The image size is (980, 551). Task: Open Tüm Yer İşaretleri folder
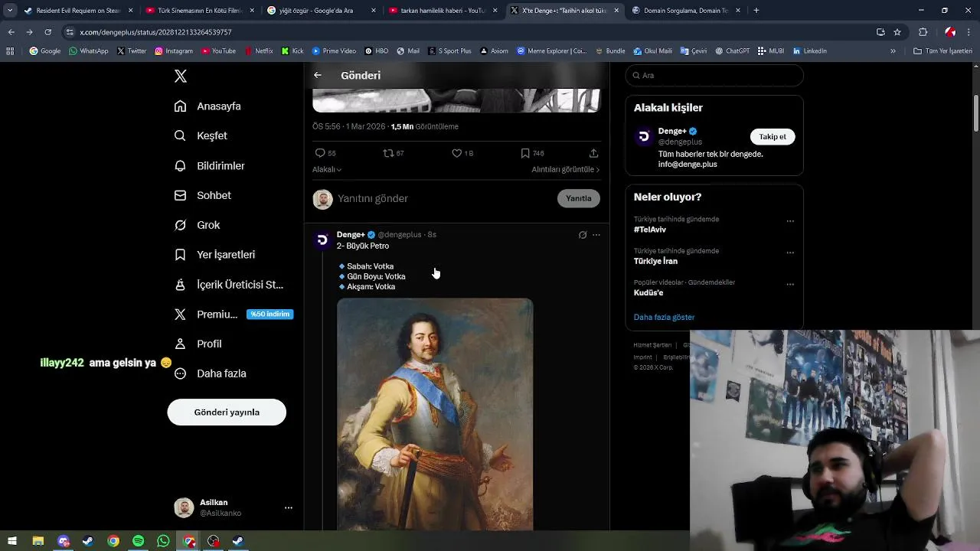(942, 51)
